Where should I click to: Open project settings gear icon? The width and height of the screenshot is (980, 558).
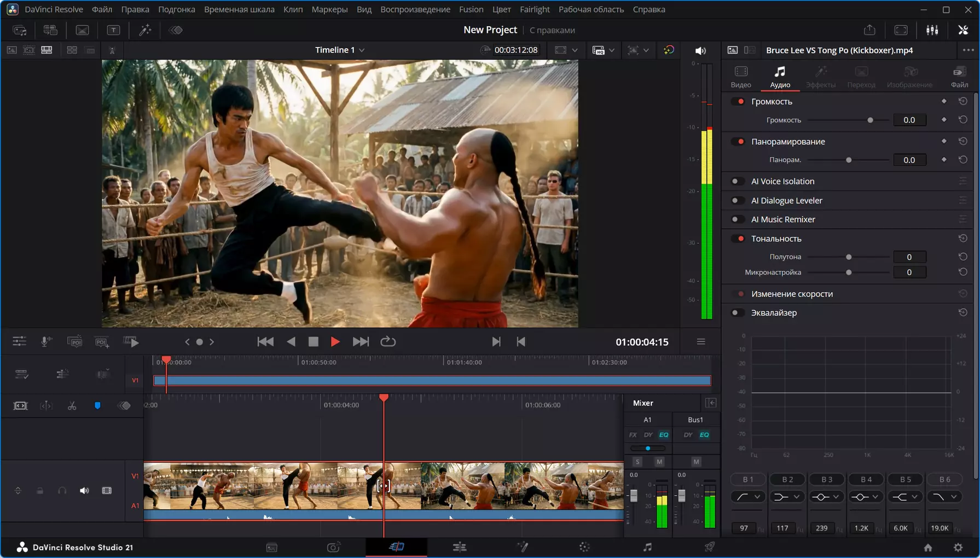(x=958, y=547)
